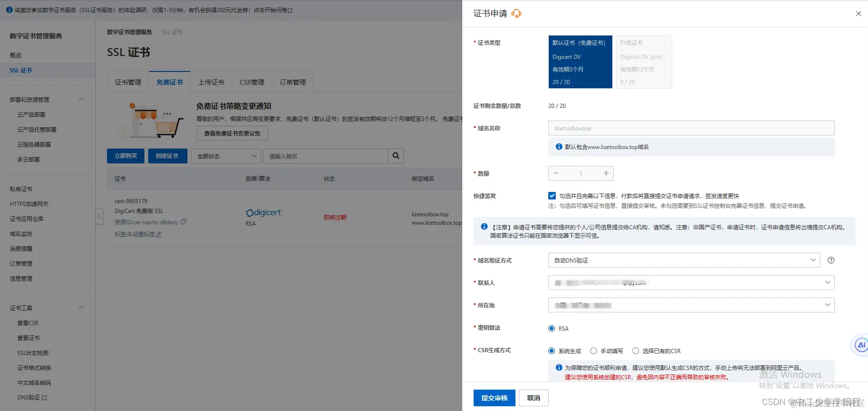Open 云服务器部署 sidebar item
868x411 pixels.
tap(34, 144)
